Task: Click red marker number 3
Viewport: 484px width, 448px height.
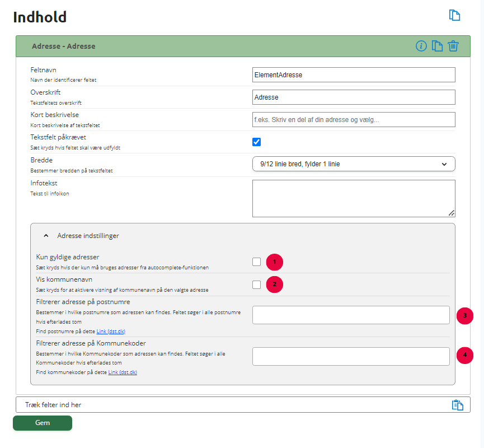Action: coord(465,316)
